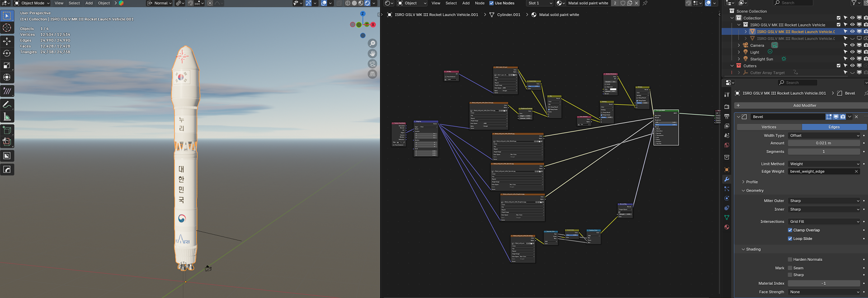The image size is (868, 298).
Task: Duplicate material with new material icon
Action: (x=629, y=3)
